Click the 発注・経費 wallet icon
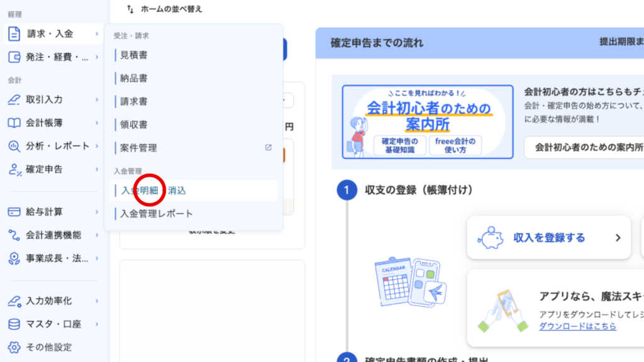 (x=14, y=57)
